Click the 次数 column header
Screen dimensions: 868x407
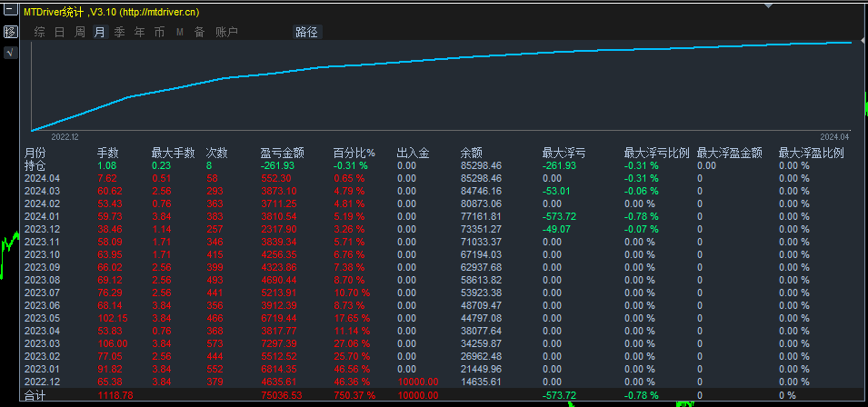(x=216, y=154)
